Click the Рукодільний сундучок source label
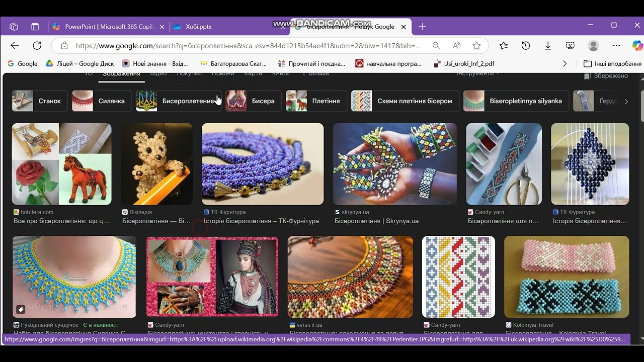The width and height of the screenshot is (644, 362). (x=49, y=325)
